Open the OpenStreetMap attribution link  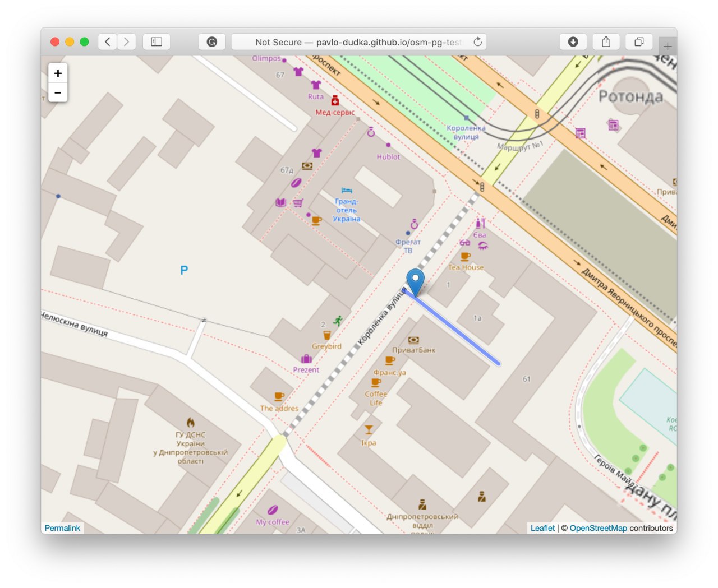point(598,528)
